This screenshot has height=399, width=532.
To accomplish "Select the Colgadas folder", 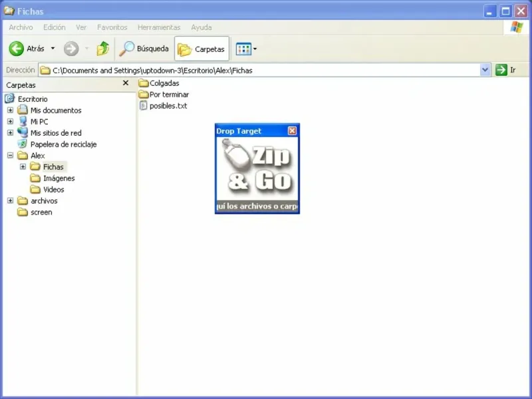I will click(159, 83).
